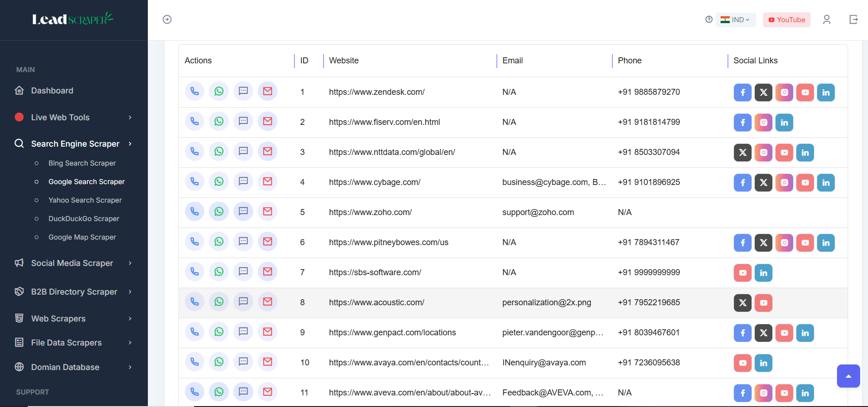Expand Live Web Tools menu
Image resolution: width=868 pixels, height=407 pixels.
pos(74,117)
